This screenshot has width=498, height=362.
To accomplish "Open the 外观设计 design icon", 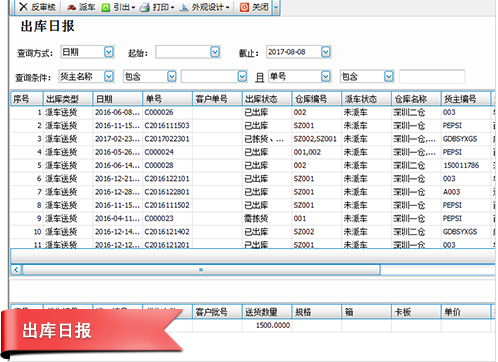I will click(x=184, y=7).
